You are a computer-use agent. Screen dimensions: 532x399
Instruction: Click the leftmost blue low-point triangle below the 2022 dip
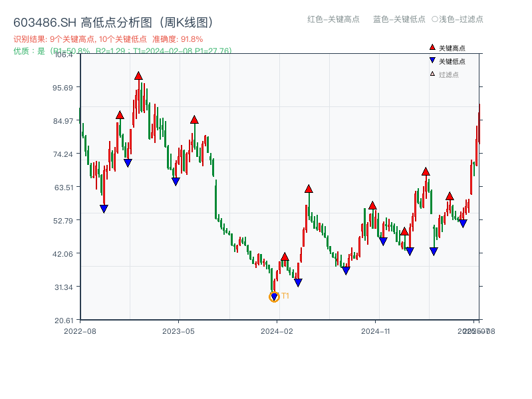pyautogui.click(x=104, y=209)
